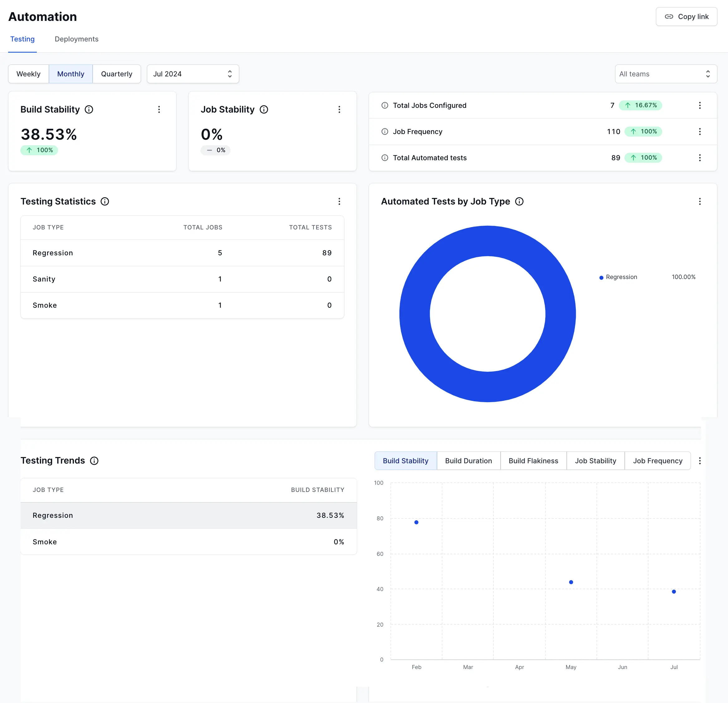
Task: Expand the All teams dropdown
Action: 666,74
